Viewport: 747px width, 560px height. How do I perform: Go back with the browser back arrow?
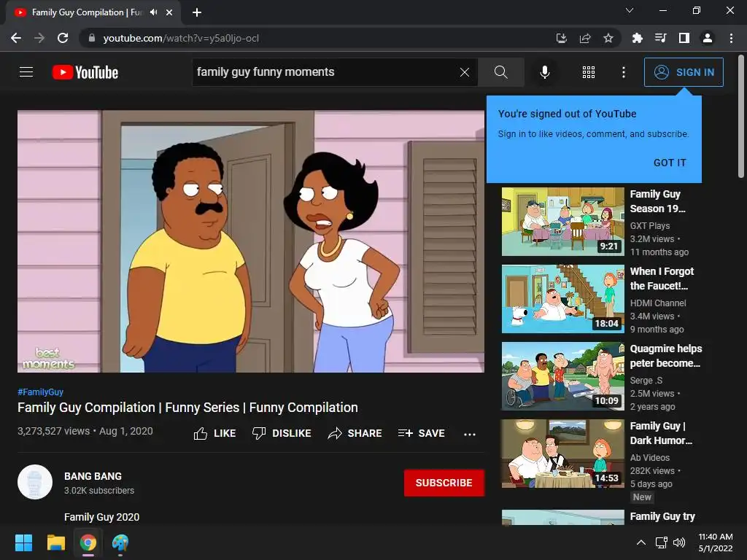tap(16, 38)
